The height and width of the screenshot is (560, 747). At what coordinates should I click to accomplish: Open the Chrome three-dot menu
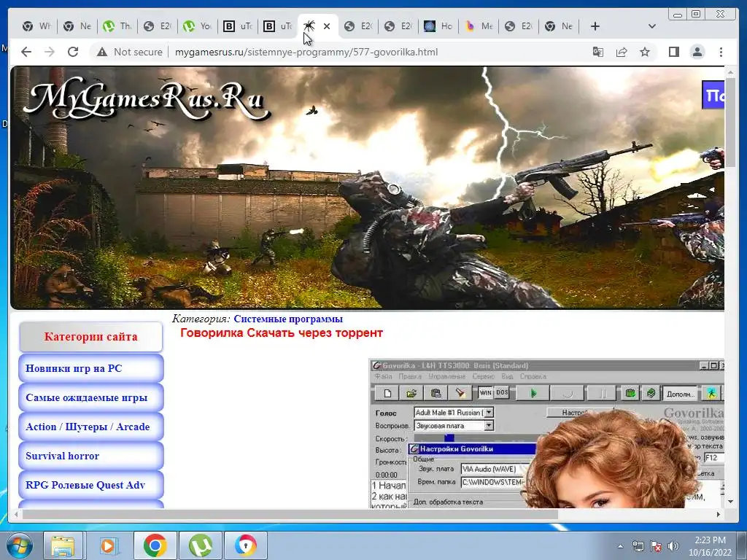coord(721,52)
